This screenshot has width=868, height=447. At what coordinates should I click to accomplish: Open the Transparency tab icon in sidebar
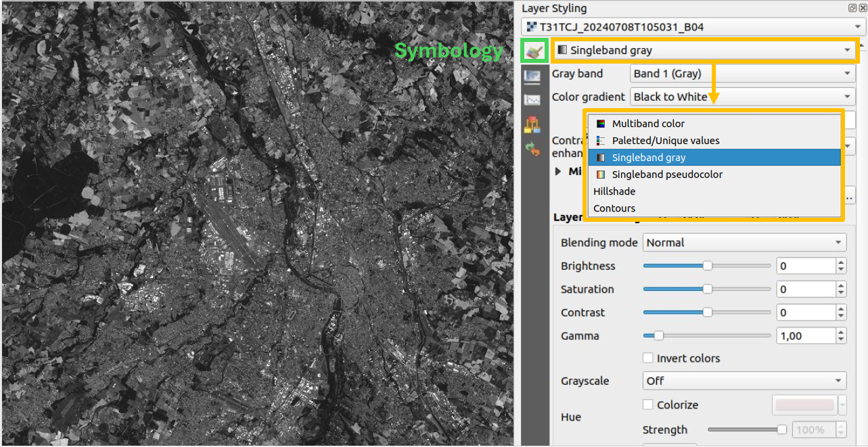533,76
